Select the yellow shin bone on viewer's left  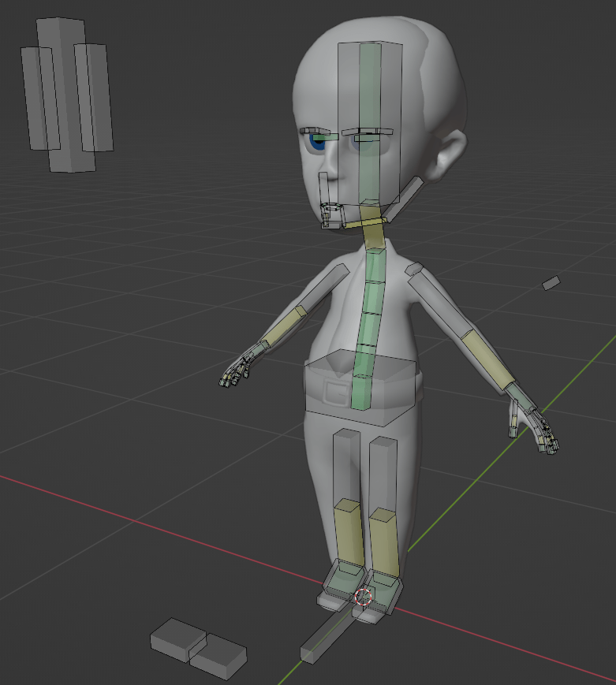pos(346,531)
